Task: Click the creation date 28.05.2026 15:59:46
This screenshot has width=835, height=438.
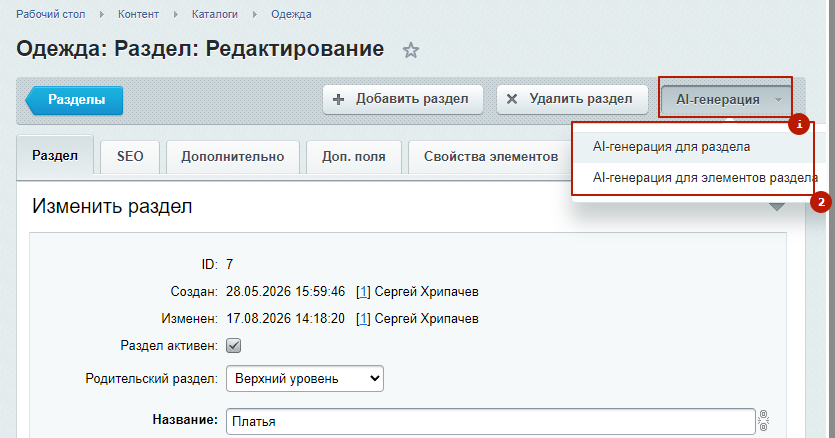Action: (285, 291)
